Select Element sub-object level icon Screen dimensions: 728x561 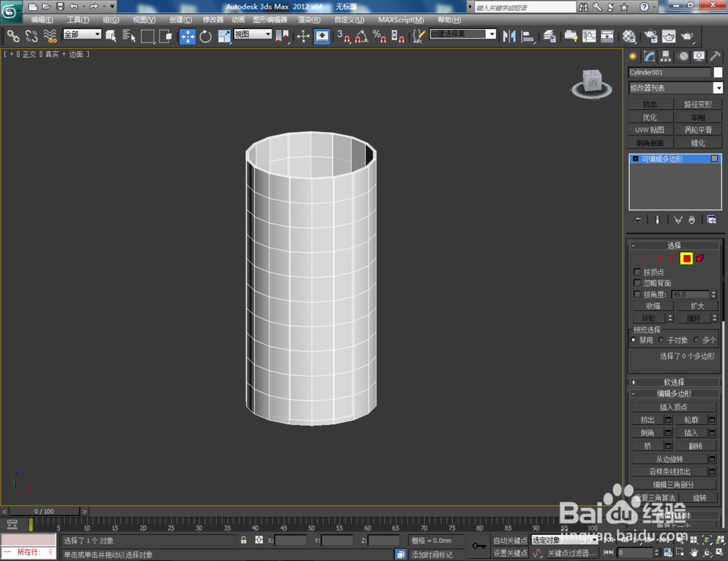(x=700, y=259)
